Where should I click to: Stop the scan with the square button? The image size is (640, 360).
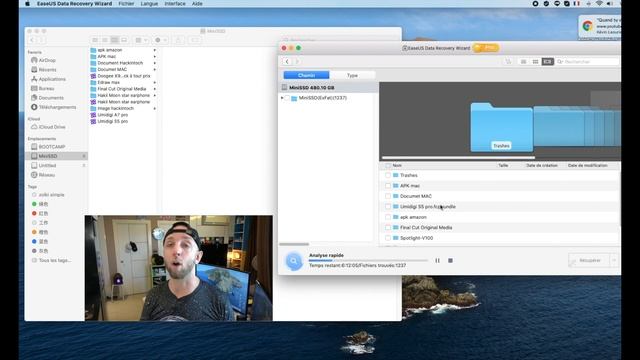(450, 260)
